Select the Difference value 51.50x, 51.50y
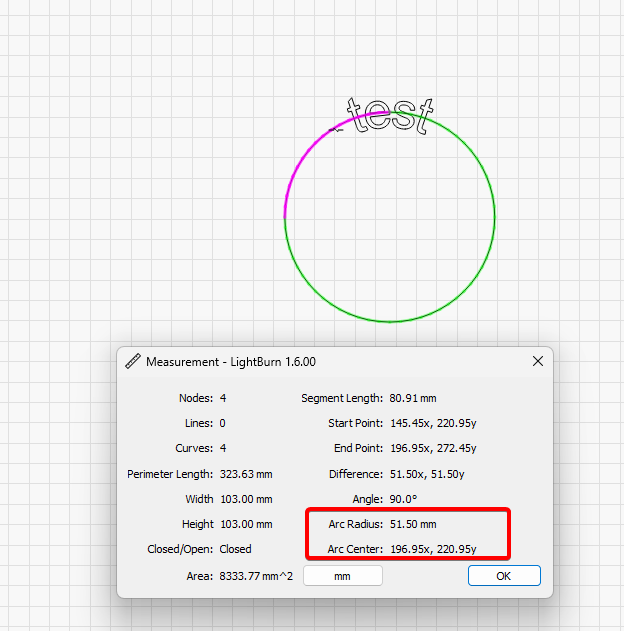Viewport: 624px width, 631px height. 427,474
